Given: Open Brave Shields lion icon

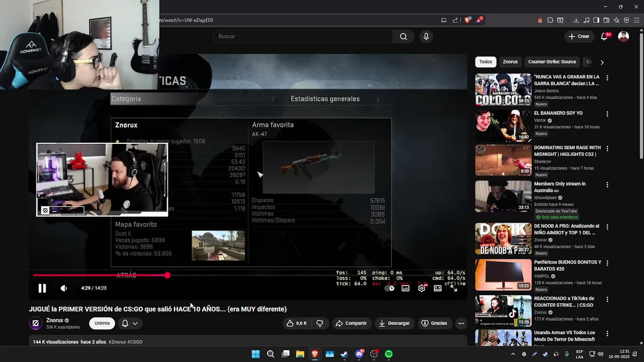Looking at the screenshot, I should 468,20.
